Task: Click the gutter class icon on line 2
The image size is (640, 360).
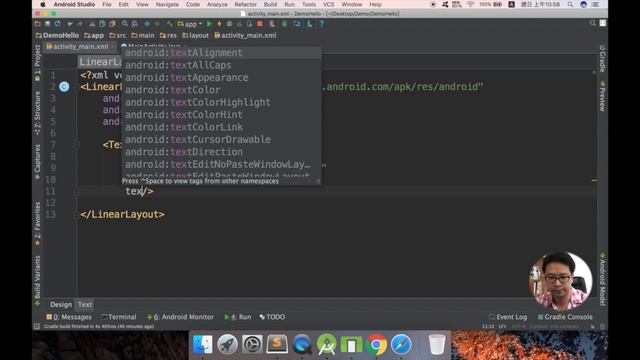Action: [64, 87]
